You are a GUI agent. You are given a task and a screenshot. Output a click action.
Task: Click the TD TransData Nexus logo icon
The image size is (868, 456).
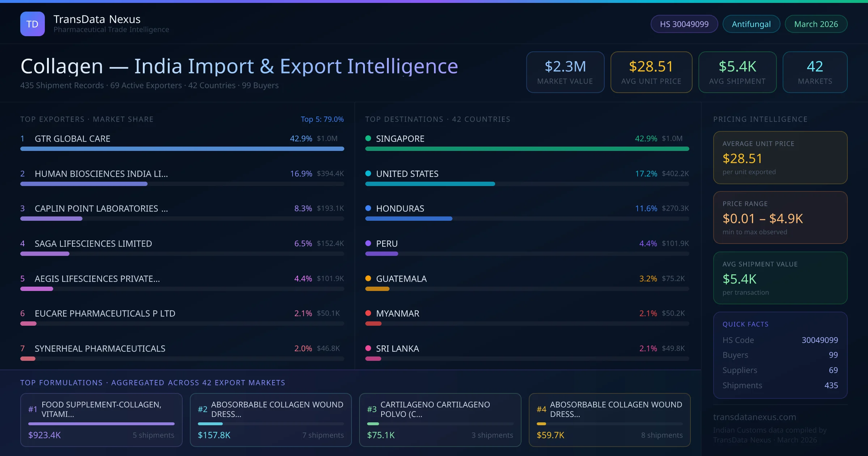point(32,24)
